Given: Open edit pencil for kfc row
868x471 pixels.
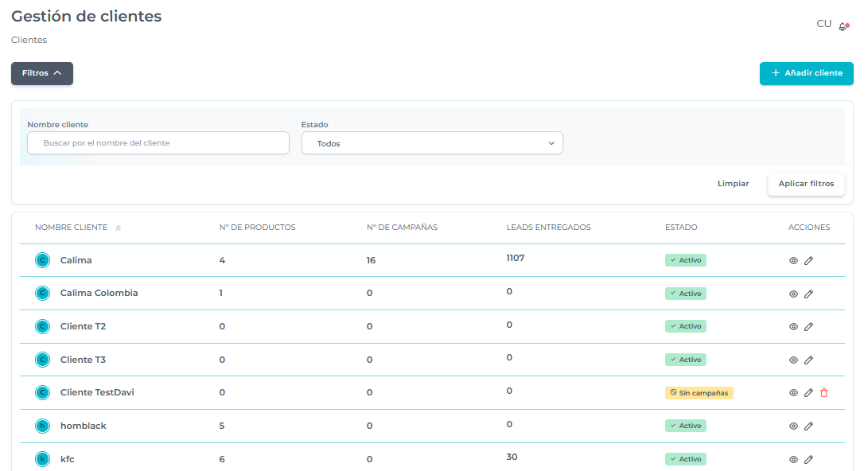Looking at the screenshot, I should pos(808,459).
